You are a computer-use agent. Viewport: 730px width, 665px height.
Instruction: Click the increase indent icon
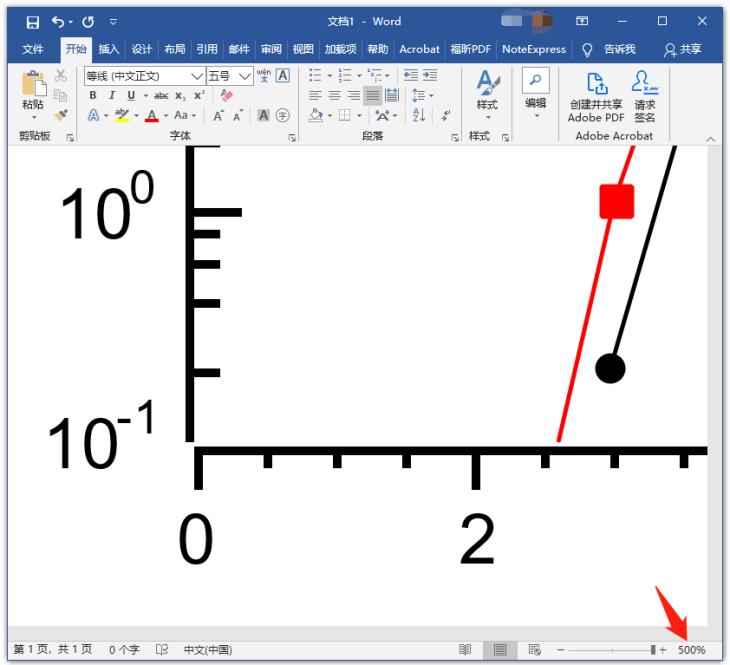click(430, 75)
